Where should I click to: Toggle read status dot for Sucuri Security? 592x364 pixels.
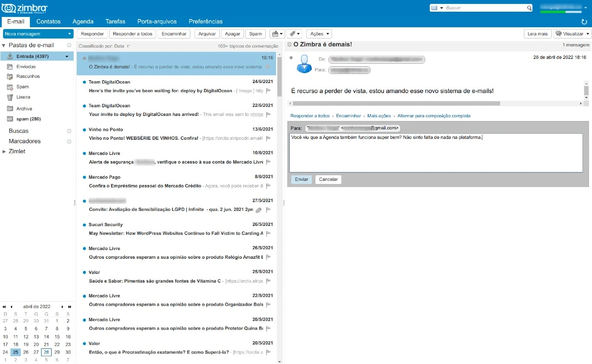(84, 225)
